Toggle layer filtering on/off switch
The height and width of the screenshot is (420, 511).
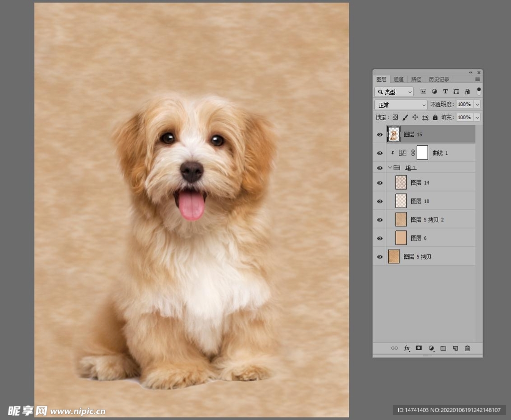click(x=479, y=91)
